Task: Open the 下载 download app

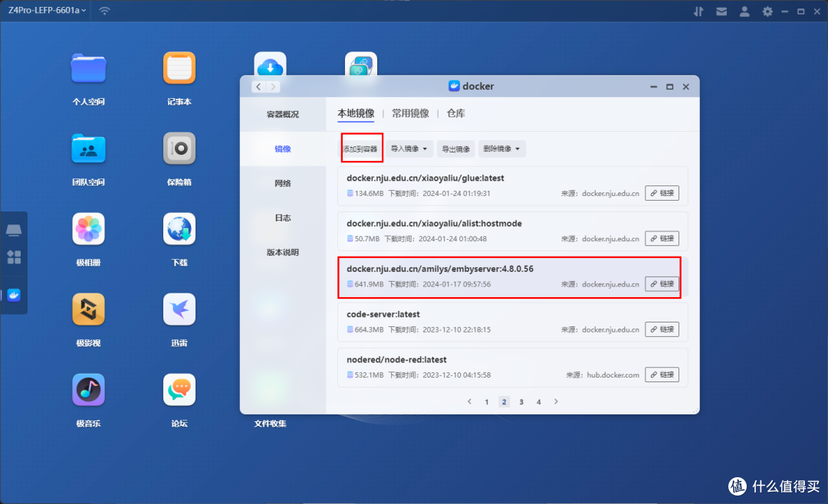Action: (179, 229)
